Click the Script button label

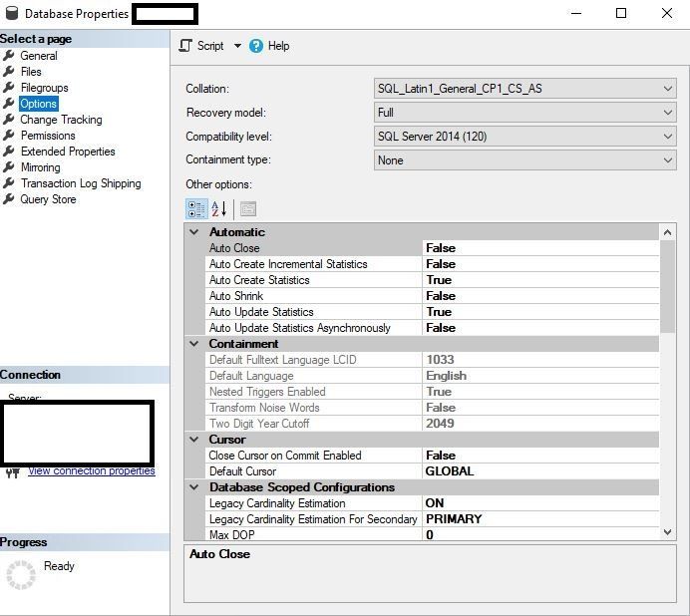coord(210,46)
